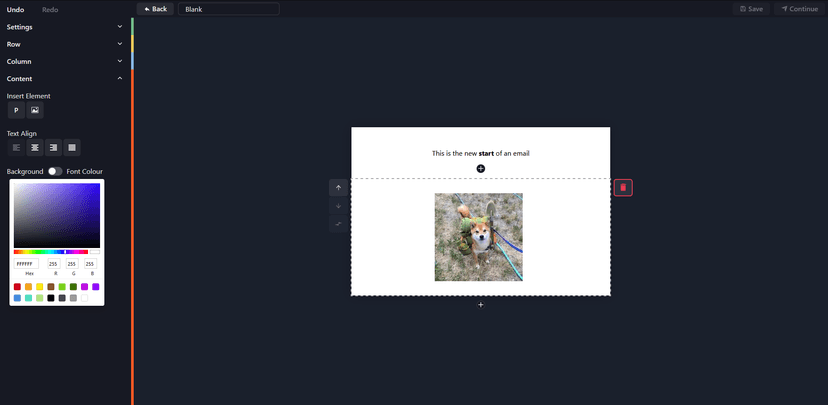Click the hue slider bar

[x=50, y=252]
